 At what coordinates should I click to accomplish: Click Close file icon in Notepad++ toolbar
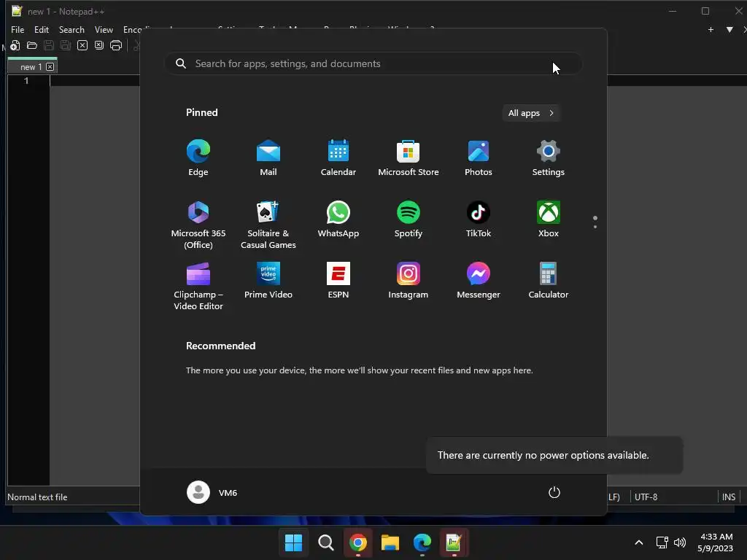pyautogui.click(x=82, y=46)
